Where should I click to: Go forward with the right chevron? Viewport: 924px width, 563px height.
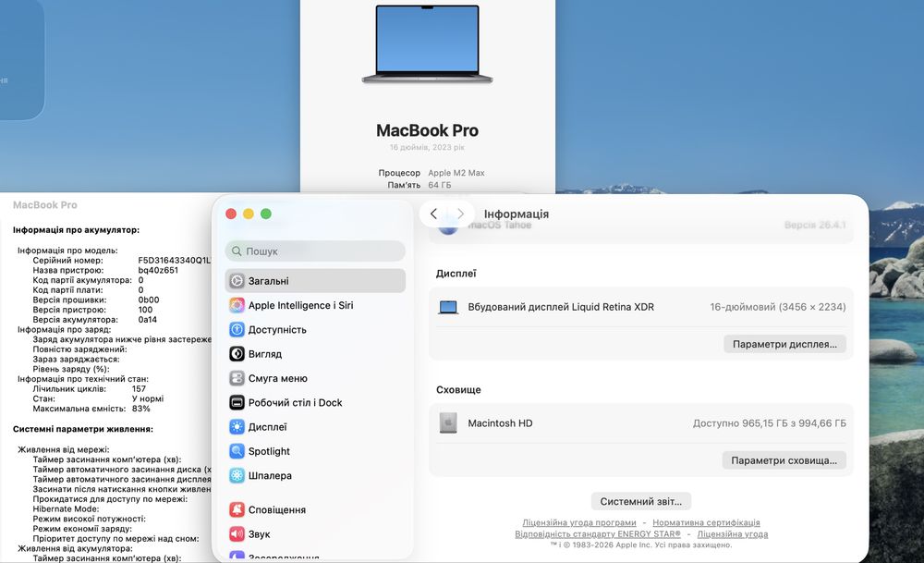[x=460, y=214]
